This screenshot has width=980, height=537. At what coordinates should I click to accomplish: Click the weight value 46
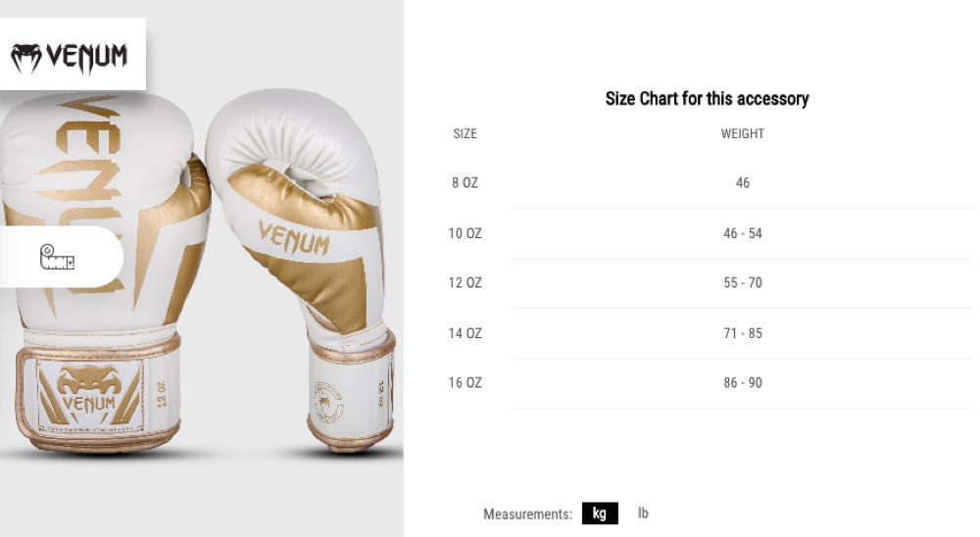[742, 183]
